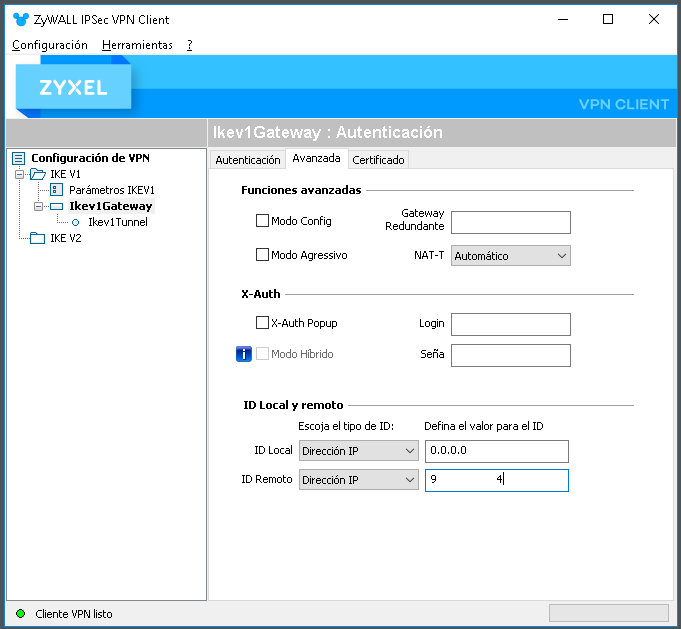Screen dimensions: 681x629
Task: Open the Configuración menu
Action: [x=50, y=45]
